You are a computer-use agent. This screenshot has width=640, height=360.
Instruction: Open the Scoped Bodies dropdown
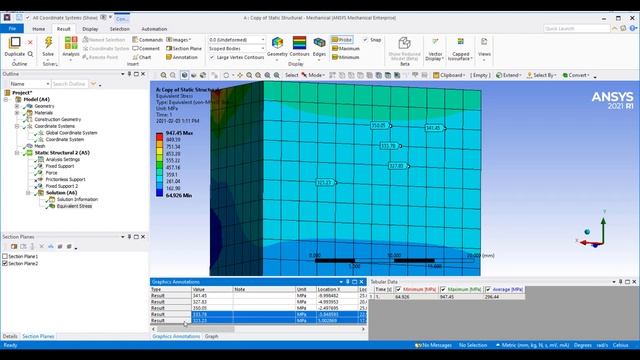(x=237, y=49)
